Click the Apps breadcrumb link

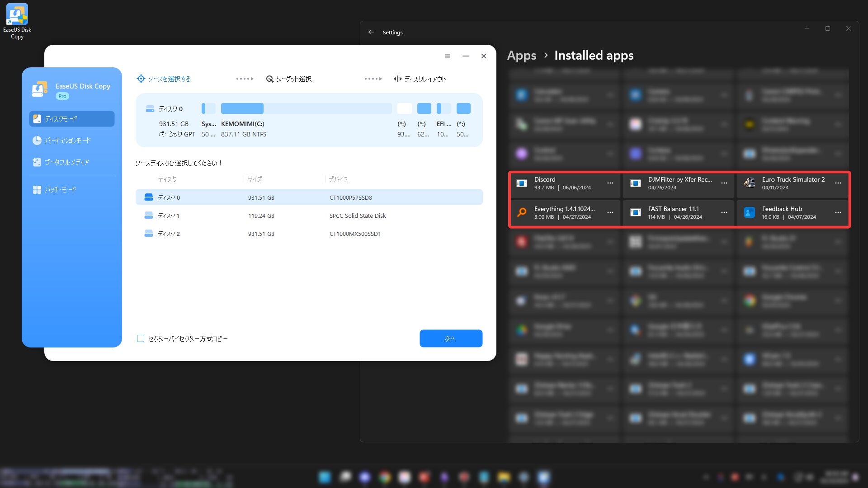(521, 56)
